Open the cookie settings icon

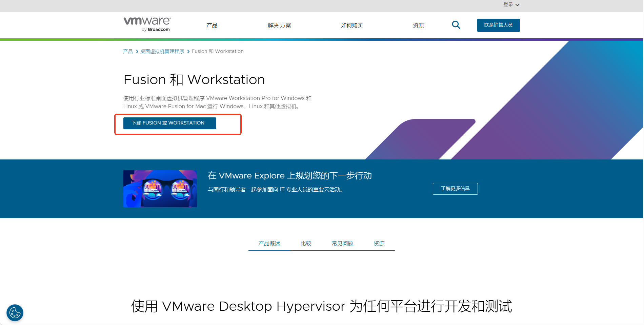15,313
